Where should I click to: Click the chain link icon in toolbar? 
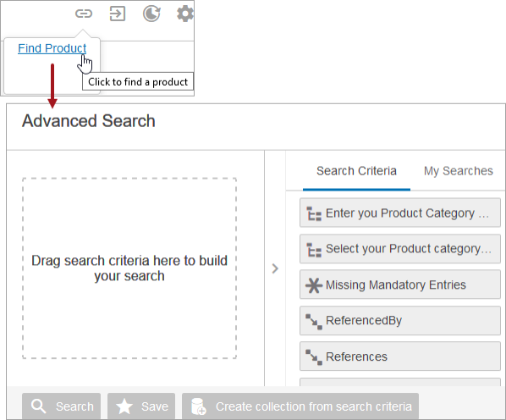(84, 14)
